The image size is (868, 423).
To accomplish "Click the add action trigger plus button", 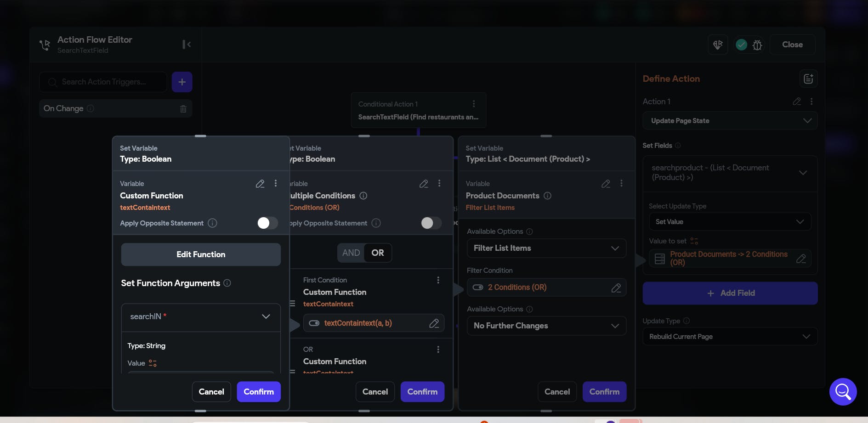I will click(x=182, y=82).
